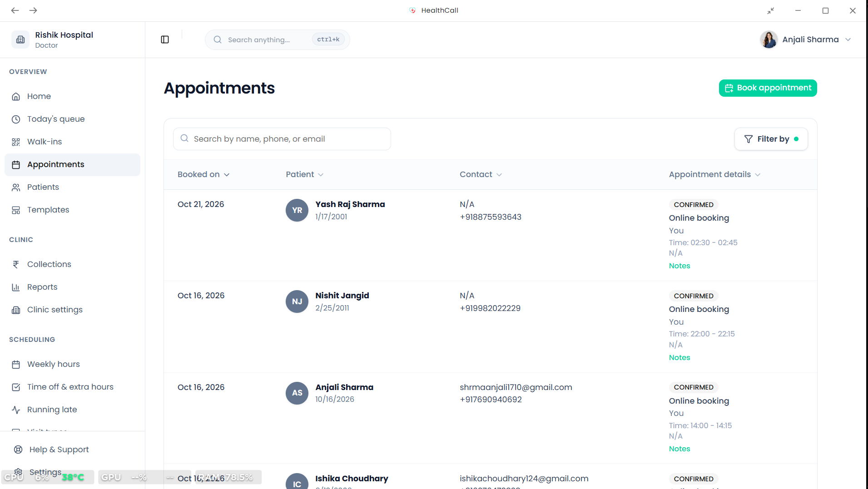Click the NJ patient avatar
Screen dimensions: 868x489
click(297, 301)
